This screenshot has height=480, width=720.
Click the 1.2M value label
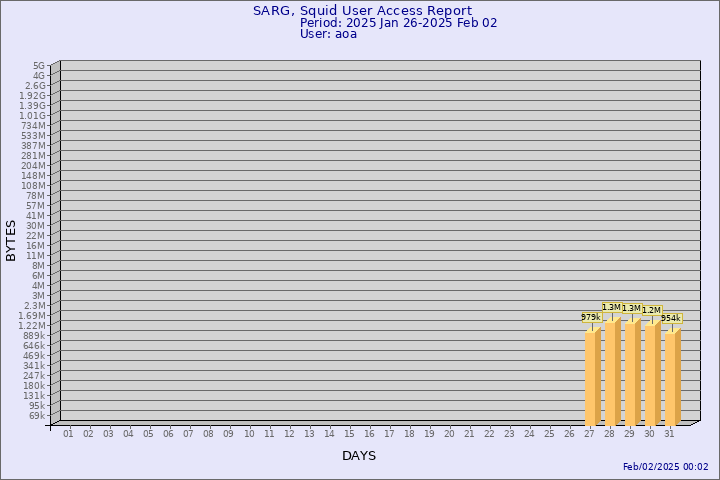click(651, 311)
